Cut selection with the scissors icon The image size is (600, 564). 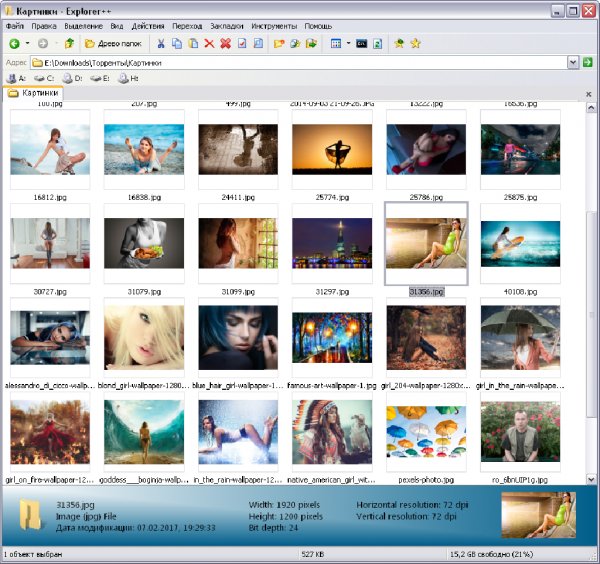click(161, 44)
